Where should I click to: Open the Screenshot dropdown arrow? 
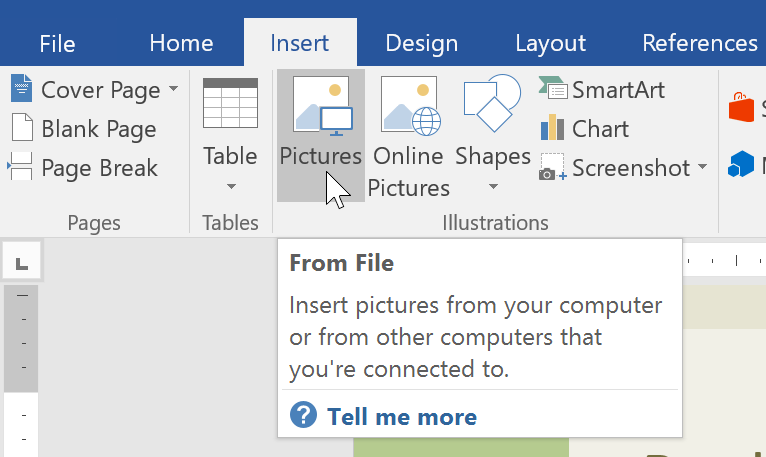coord(702,167)
